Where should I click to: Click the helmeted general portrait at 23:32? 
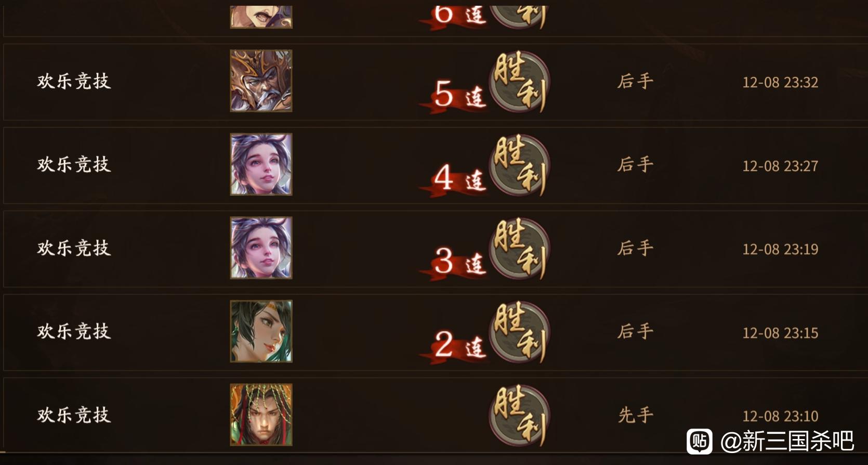click(x=261, y=81)
